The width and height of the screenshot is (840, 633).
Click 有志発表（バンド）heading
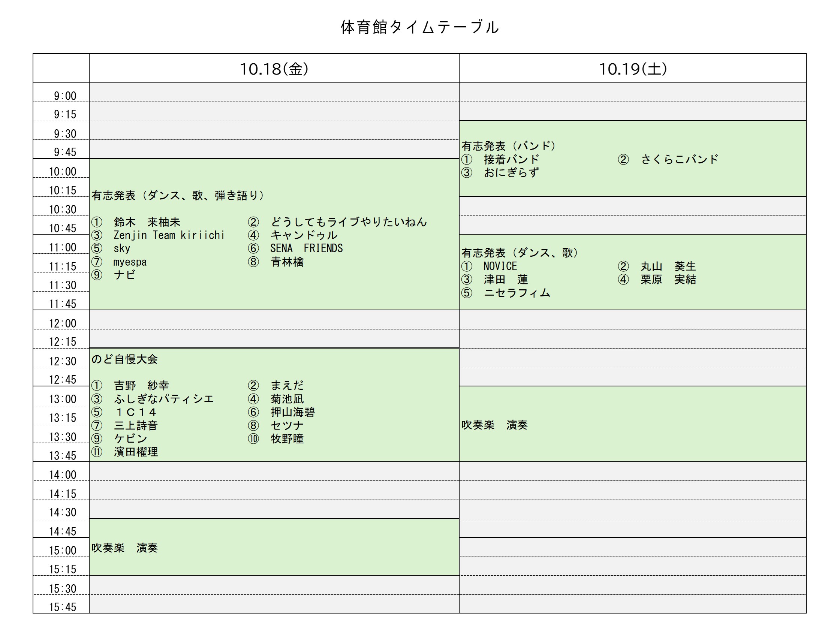[x=509, y=146]
